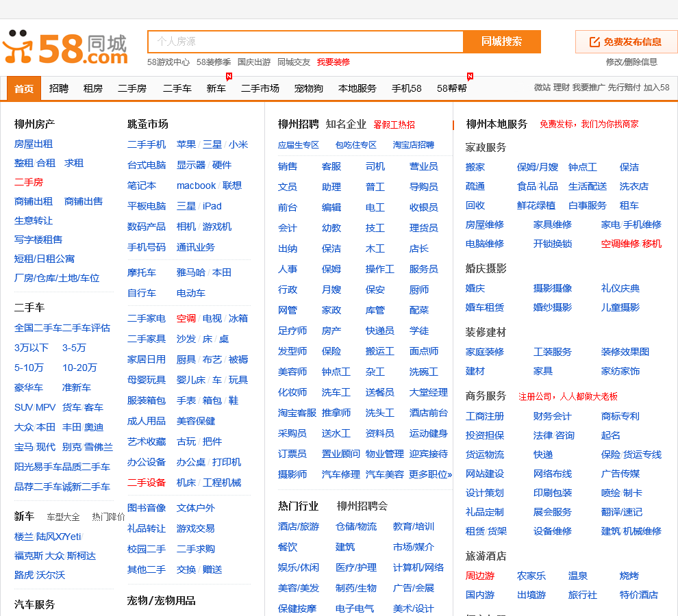Click the 快递员 job link
Image resolution: width=678 pixels, height=616 pixels.
pyautogui.click(x=379, y=331)
